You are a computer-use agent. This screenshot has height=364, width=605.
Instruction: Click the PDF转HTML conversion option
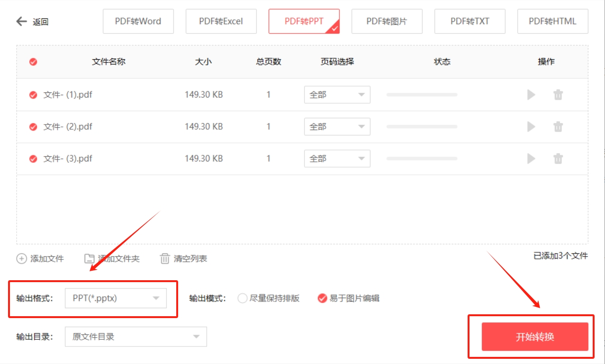(552, 21)
